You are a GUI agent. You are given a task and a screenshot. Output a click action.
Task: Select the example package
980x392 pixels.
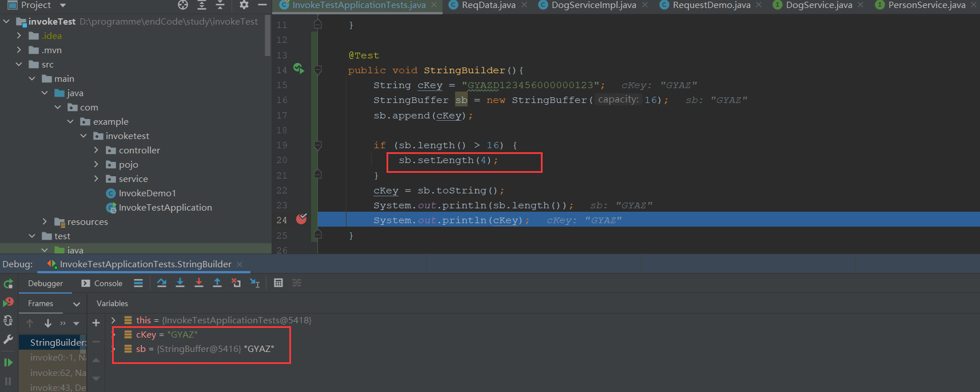click(x=111, y=121)
